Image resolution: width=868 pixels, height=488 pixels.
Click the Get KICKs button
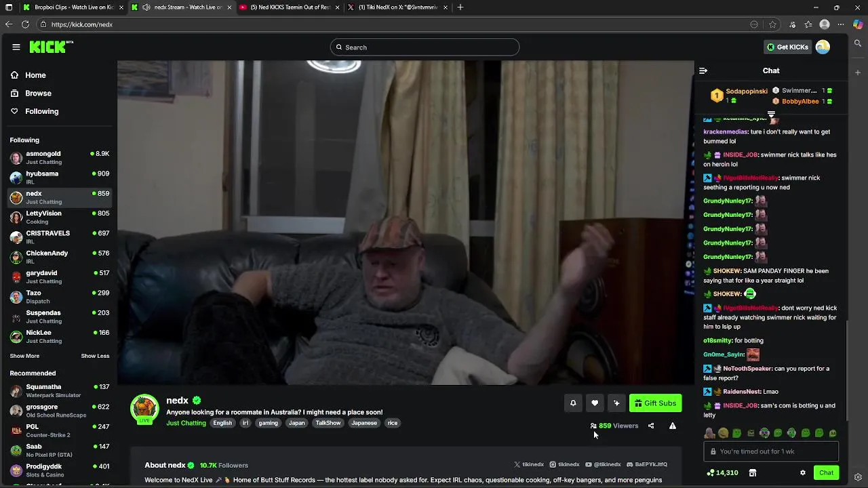click(787, 47)
